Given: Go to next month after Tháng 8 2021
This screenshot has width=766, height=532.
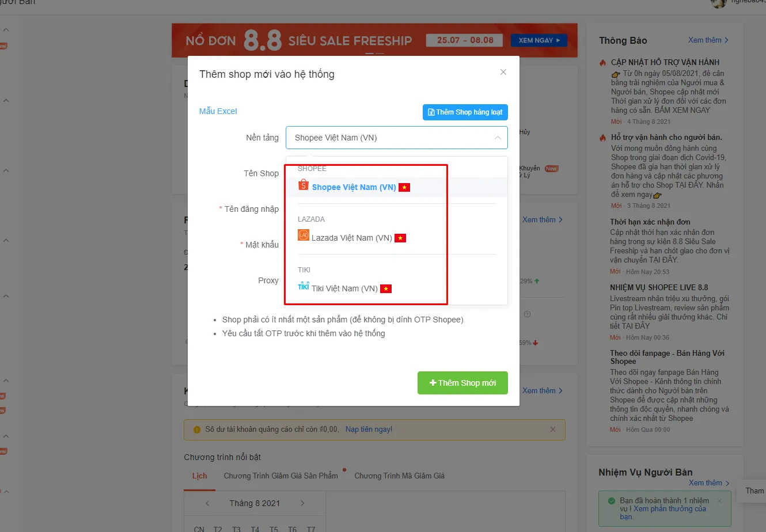Looking at the screenshot, I should click(302, 503).
